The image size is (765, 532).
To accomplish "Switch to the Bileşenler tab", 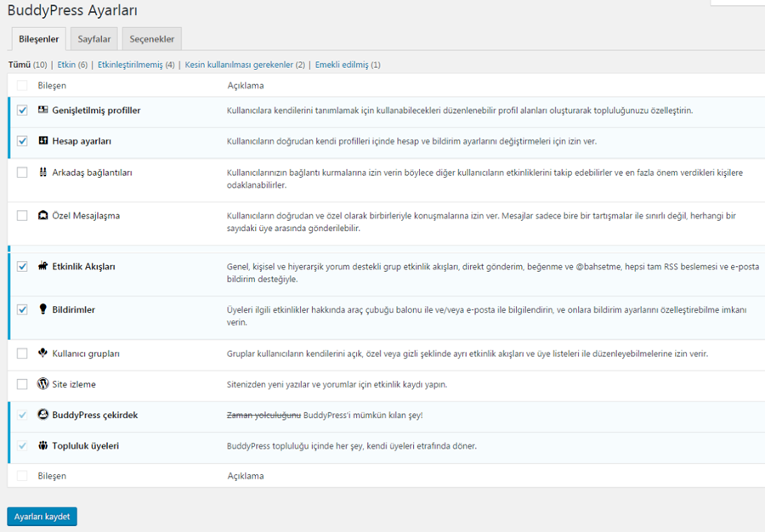I will pos(38,39).
